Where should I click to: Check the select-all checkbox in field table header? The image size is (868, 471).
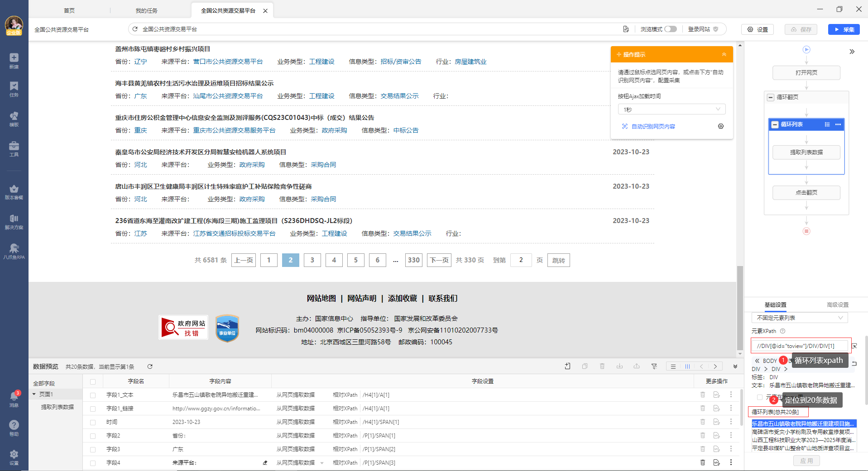click(93, 381)
